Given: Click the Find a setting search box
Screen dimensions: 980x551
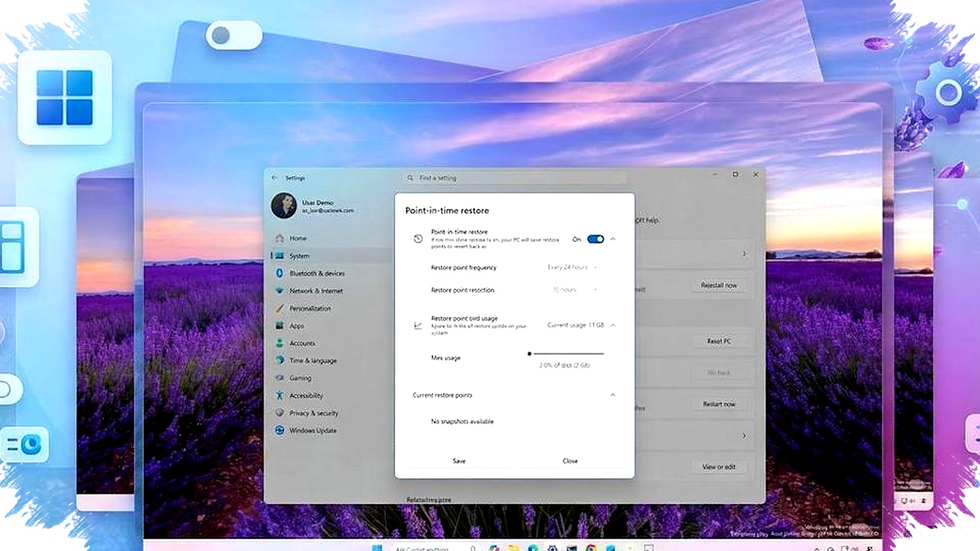Looking at the screenshot, I should (514, 178).
